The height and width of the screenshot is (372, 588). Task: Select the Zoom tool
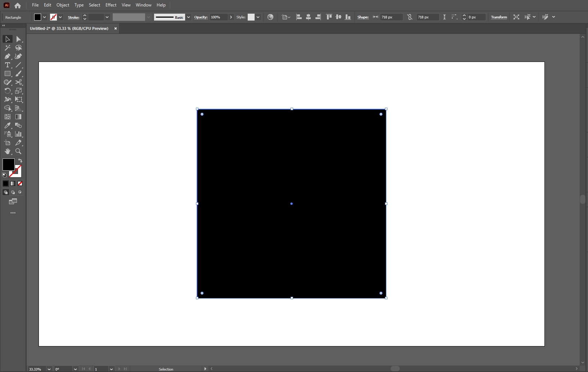coord(18,151)
